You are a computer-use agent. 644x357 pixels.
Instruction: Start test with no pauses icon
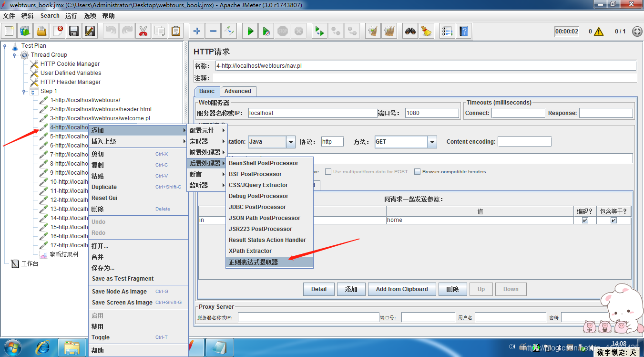click(x=266, y=31)
